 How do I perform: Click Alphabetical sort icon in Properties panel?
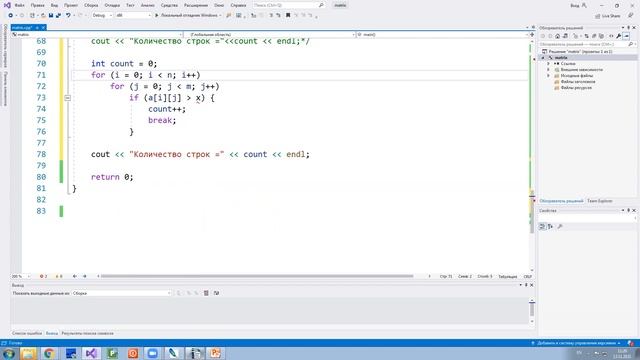pyautogui.click(x=550, y=227)
